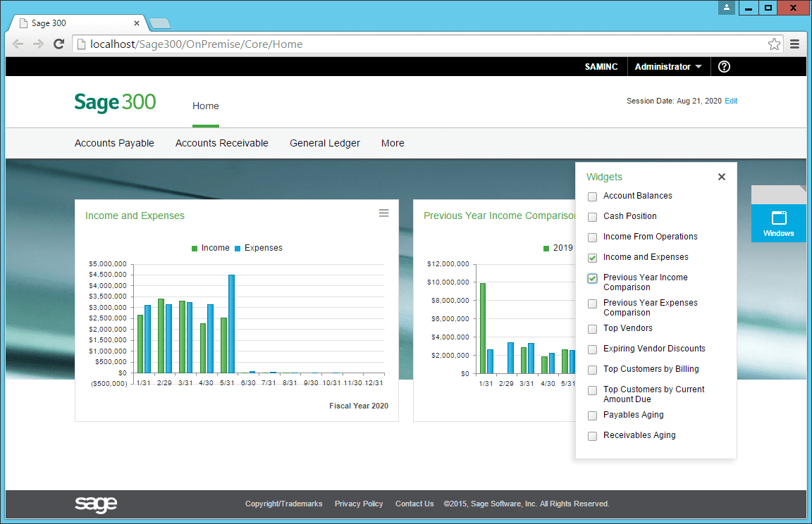Open the Income and Expenses widget menu
The height and width of the screenshot is (524, 812).
coord(383,213)
